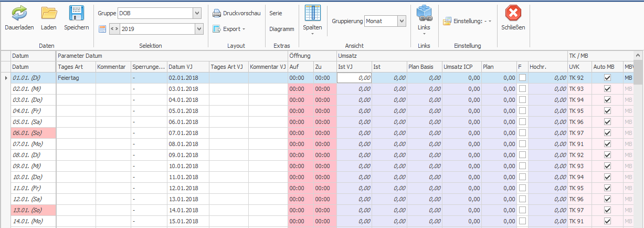The width and height of the screenshot is (644, 228).
Task: Click the Laden folder icon
Action: point(49,13)
